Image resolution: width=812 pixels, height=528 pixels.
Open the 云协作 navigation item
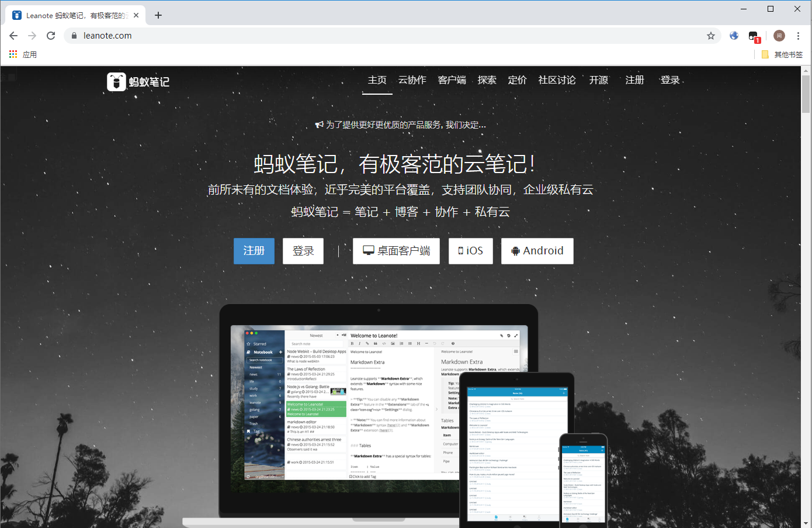click(412, 80)
